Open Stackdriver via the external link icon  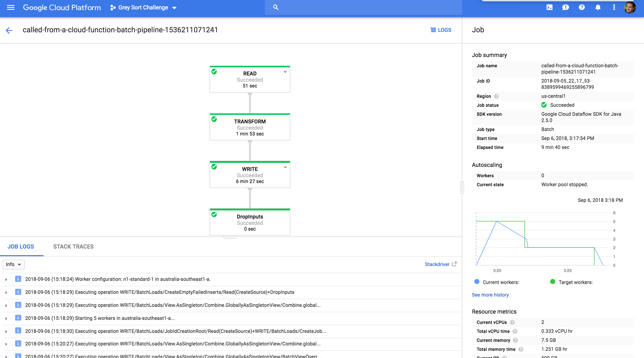[454, 264]
